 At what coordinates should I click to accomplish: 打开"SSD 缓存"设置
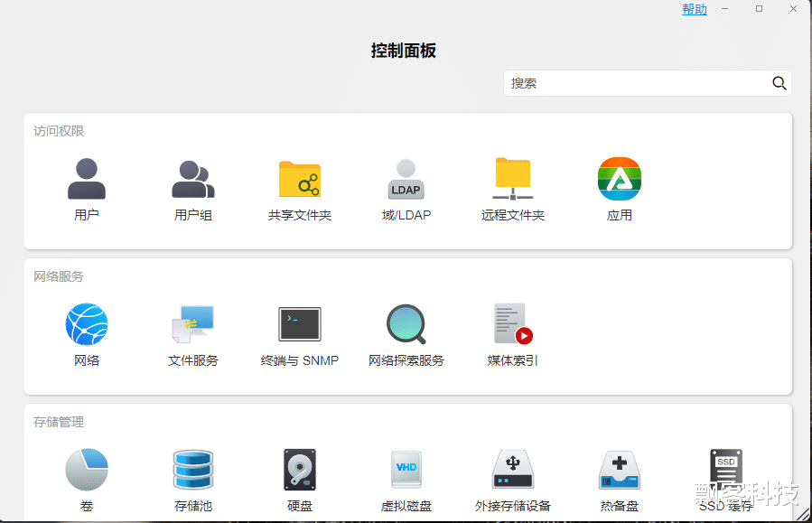tap(725, 470)
